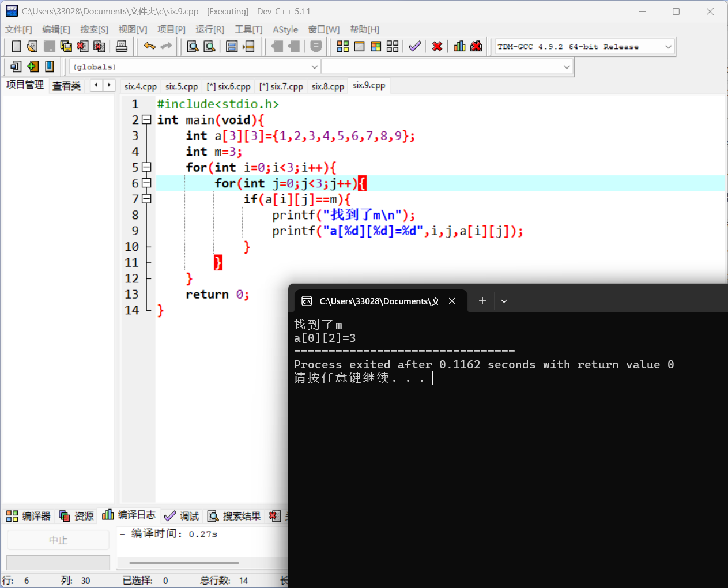Click the Delete profiling information icon
This screenshot has height=588, width=728.
476,46
